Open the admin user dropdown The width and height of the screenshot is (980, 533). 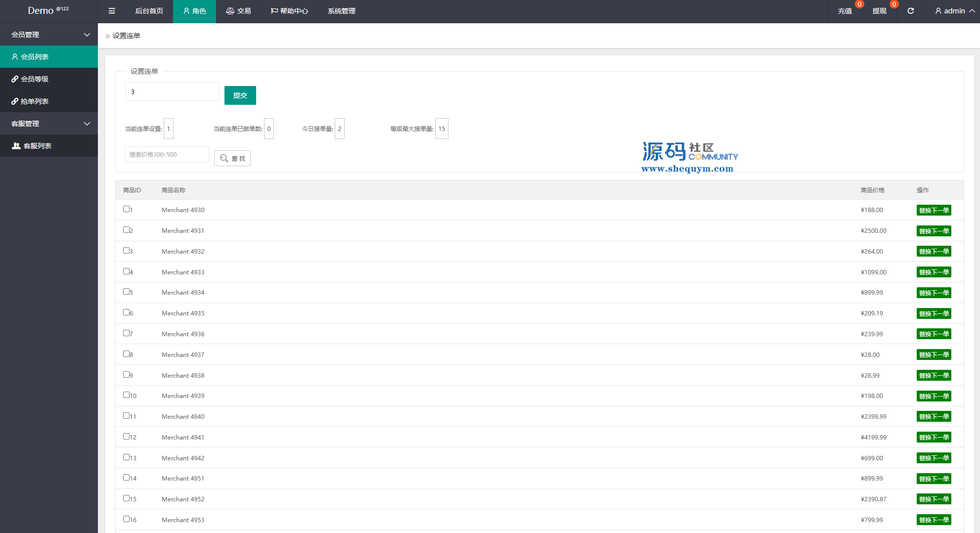(x=954, y=11)
